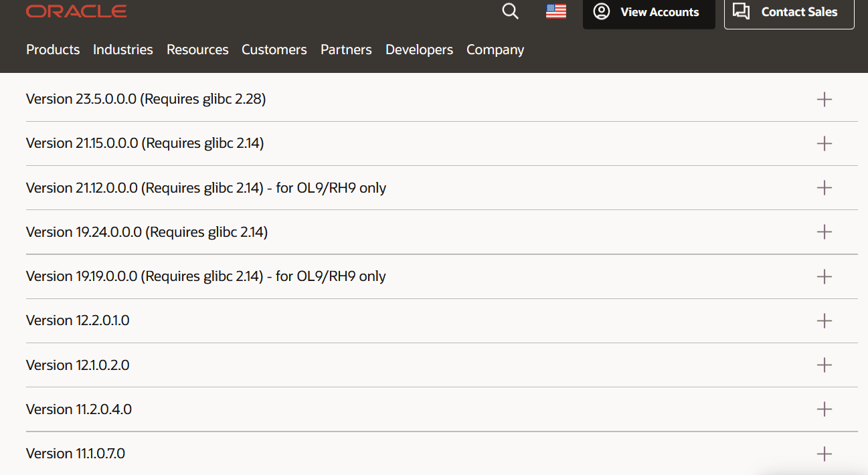Click the Contact Sales button

pyautogui.click(x=789, y=12)
